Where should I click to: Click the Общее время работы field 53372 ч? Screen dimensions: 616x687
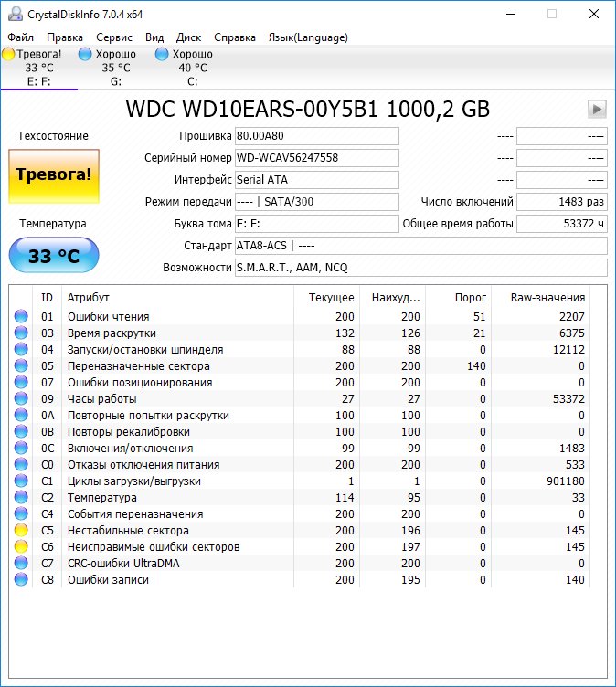pos(562,224)
